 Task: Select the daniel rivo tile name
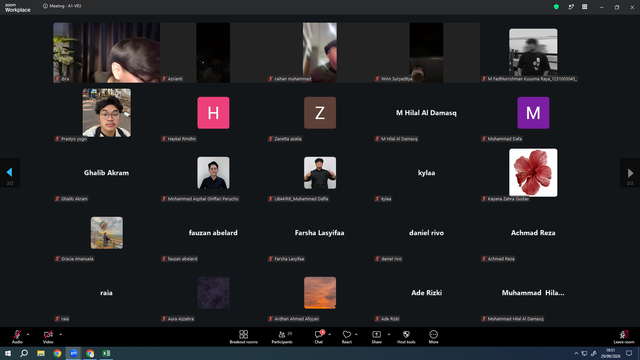tap(427, 233)
